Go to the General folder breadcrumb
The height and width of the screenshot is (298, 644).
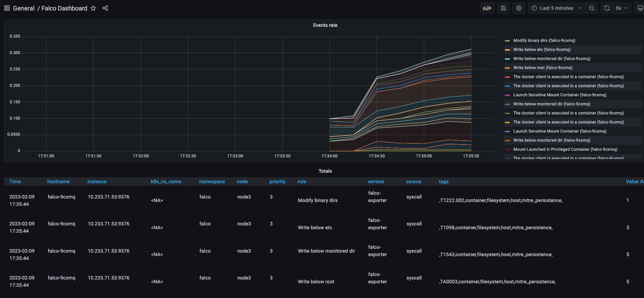click(24, 8)
